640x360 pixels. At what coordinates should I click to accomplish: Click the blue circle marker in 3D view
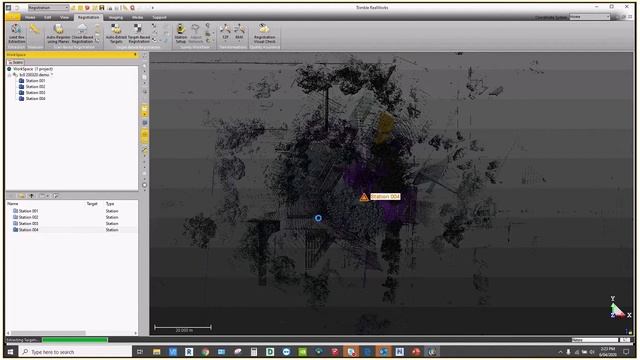318,218
